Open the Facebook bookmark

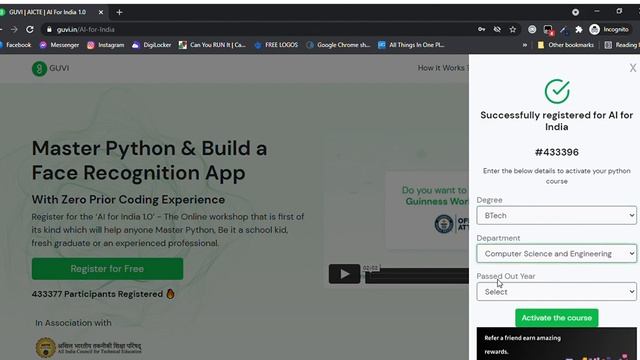click(x=16, y=45)
